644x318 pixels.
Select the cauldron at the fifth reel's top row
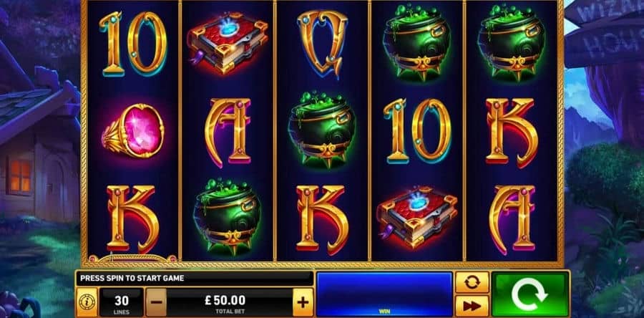pos(512,42)
